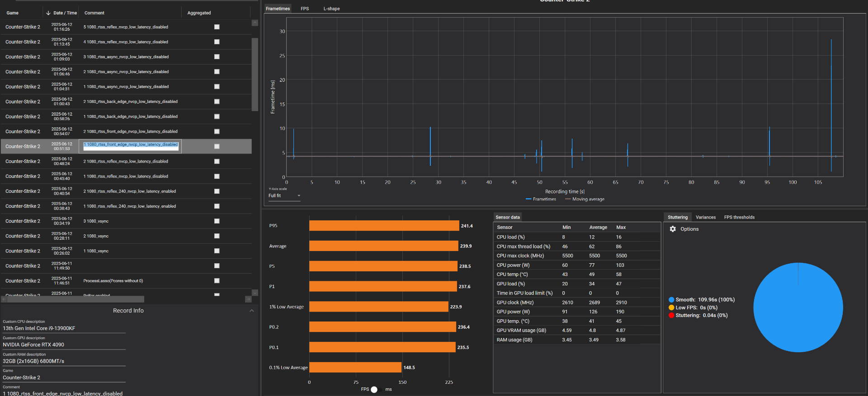
Task: Click the scroll-up arrow of record list
Action: pyautogui.click(x=255, y=23)
